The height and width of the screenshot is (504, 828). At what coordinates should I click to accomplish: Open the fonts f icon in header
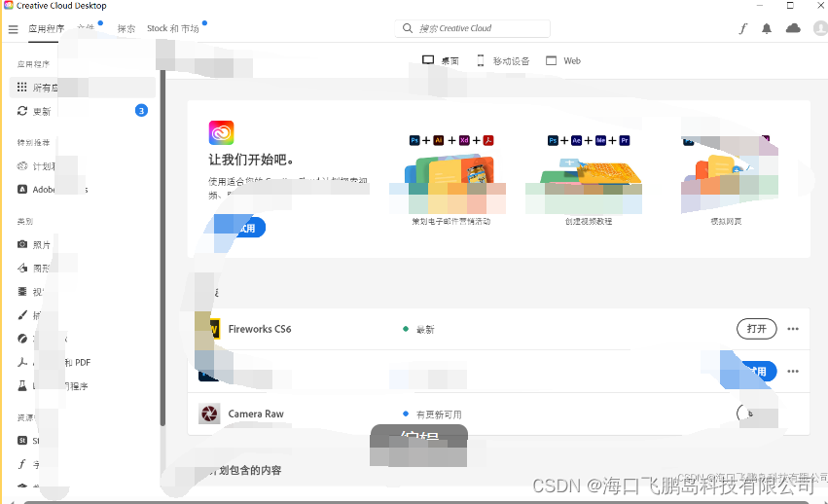[x=743, y=28]
